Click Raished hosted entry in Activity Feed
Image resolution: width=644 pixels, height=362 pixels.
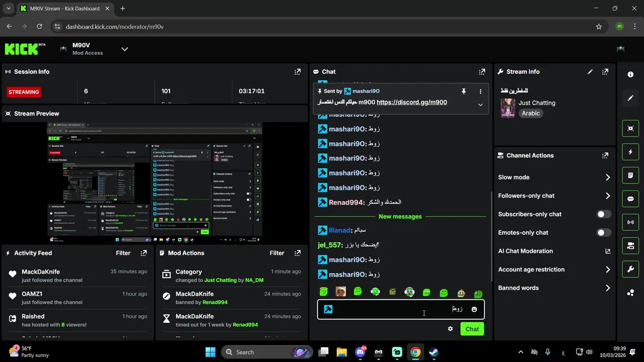(x=77, y=320)
